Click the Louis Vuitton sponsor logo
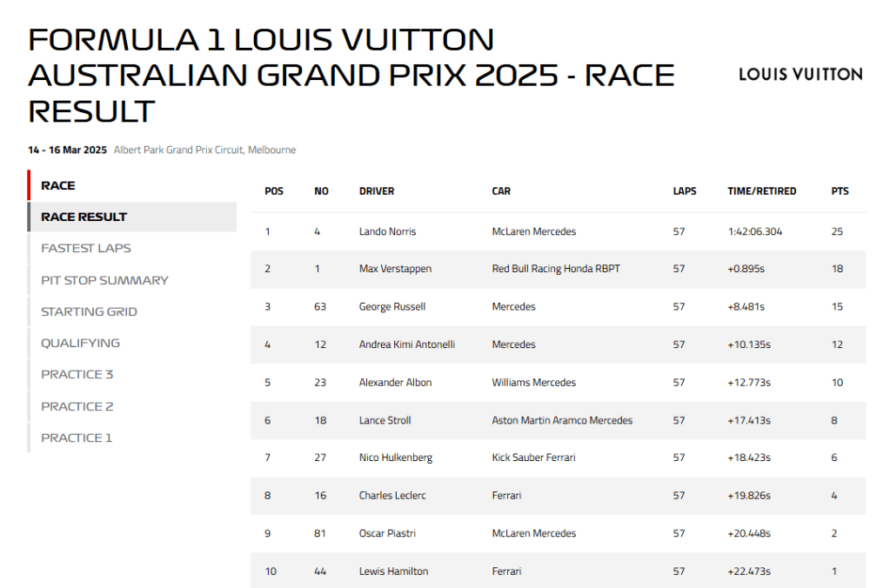 coord(800,75)
